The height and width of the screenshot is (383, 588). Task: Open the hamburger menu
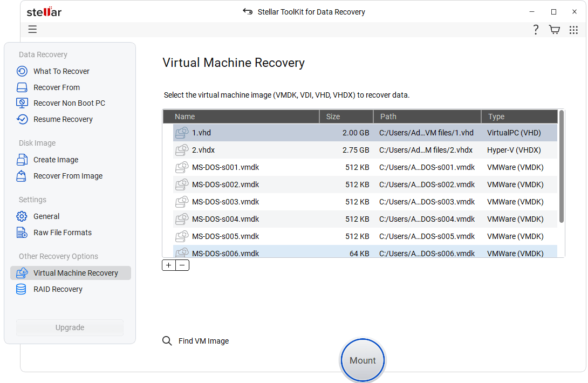(x=32, y=29)
